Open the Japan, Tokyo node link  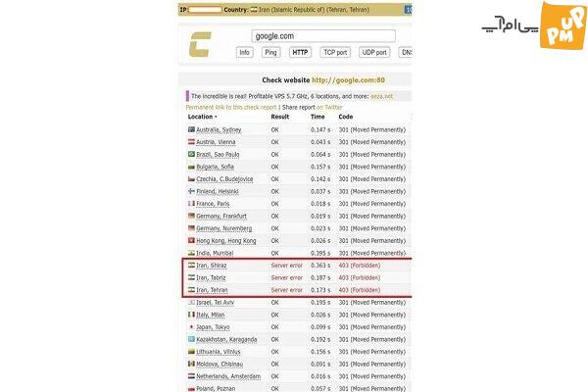click(x=213, y=327)
